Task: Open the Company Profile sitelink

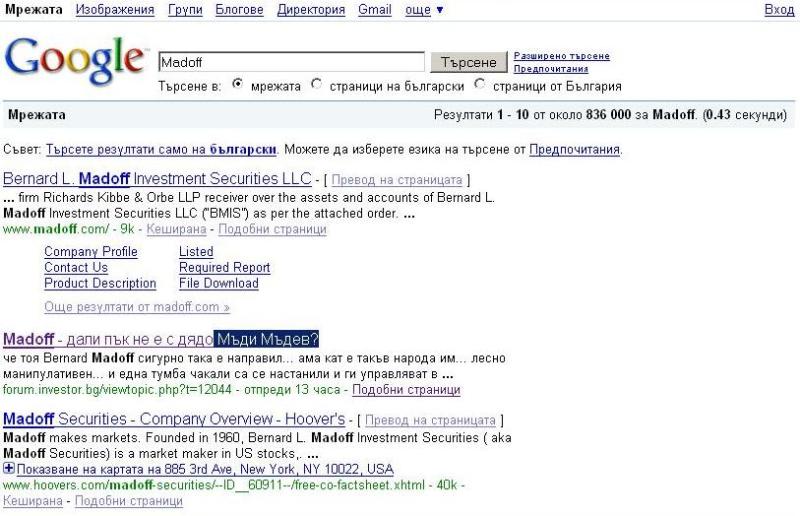Action: pos(91,252)
